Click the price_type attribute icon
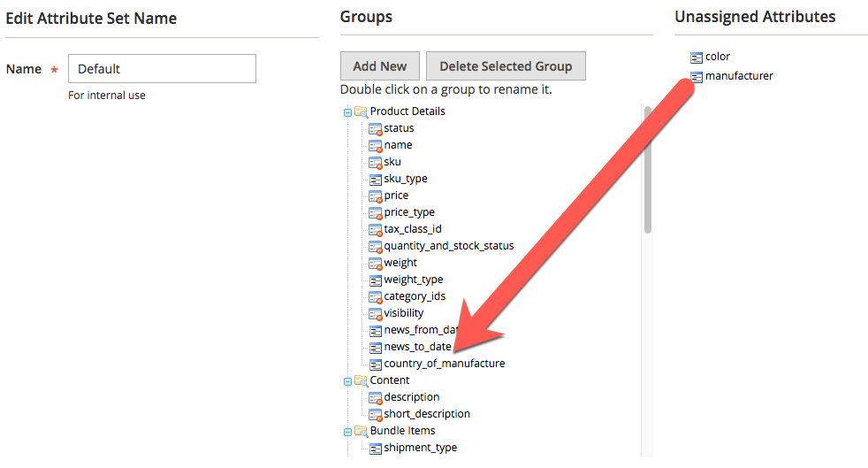Image resolution: width=868 pixels, height=468 pixels. (376, 213)
